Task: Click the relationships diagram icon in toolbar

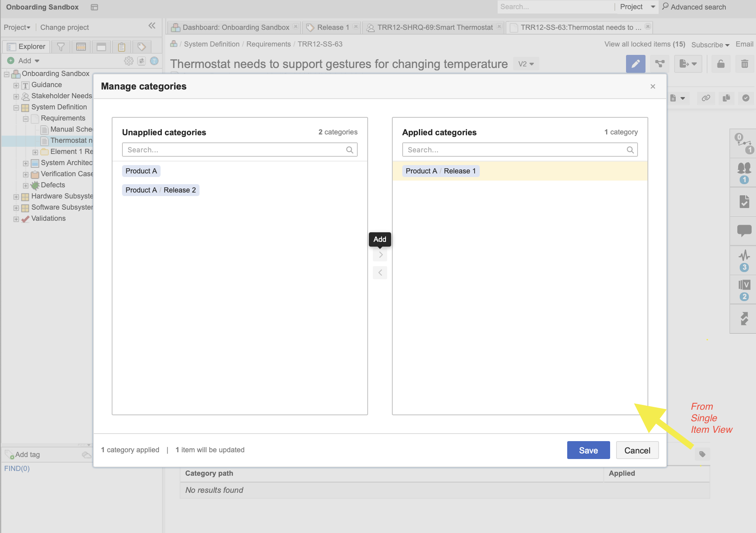Action: click(660, 64)
